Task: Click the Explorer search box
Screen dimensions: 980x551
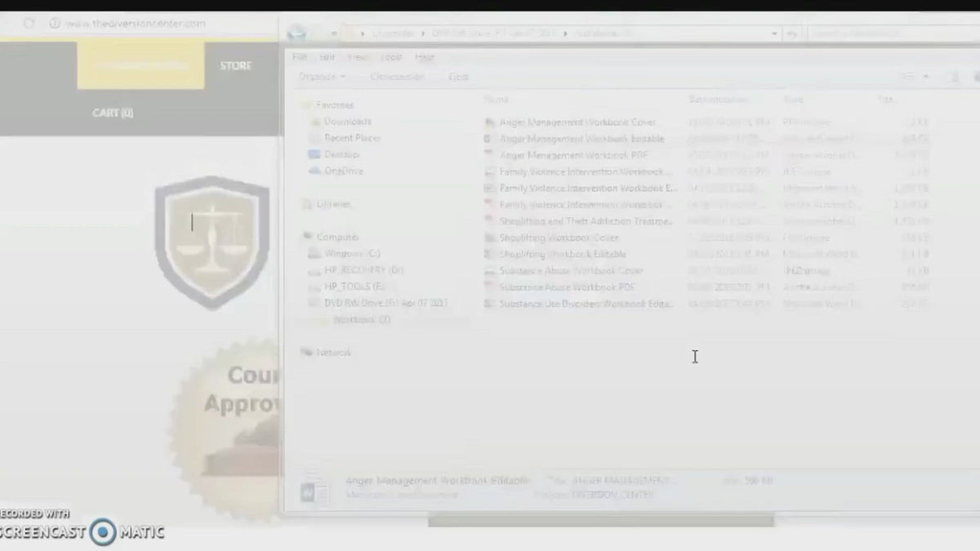Action: (890, 33)
